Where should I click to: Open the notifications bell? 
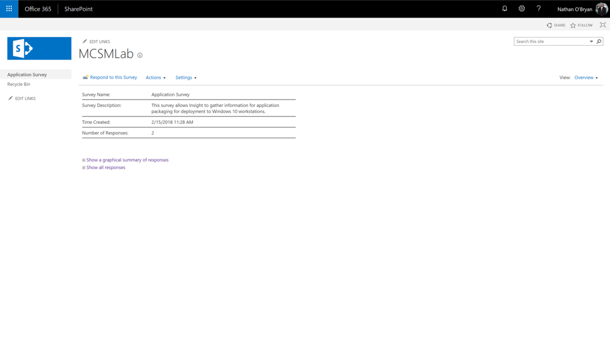[x=504, y=8]
